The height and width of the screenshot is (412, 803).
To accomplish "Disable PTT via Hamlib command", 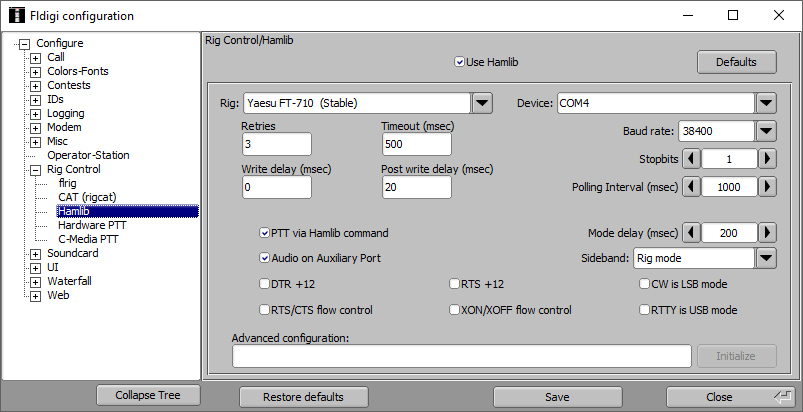I will pyautogui.click(x=265, y=233).
